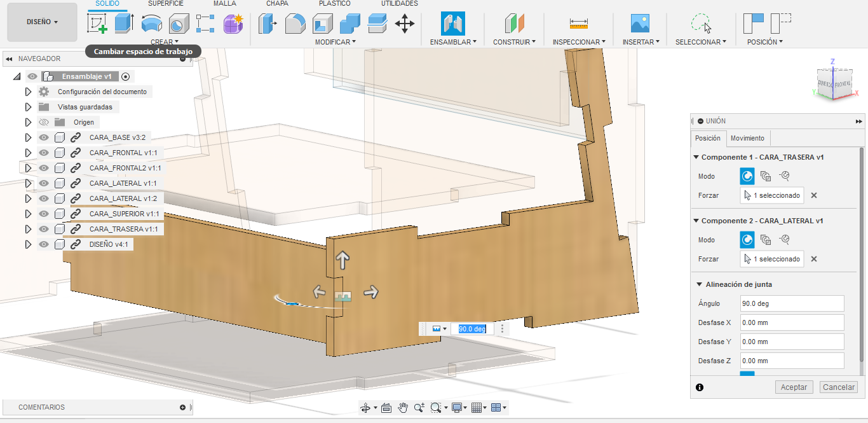Screen dimensions: 868x423
Task: Click the Desfase Z input field
Action: coord(792,361)
